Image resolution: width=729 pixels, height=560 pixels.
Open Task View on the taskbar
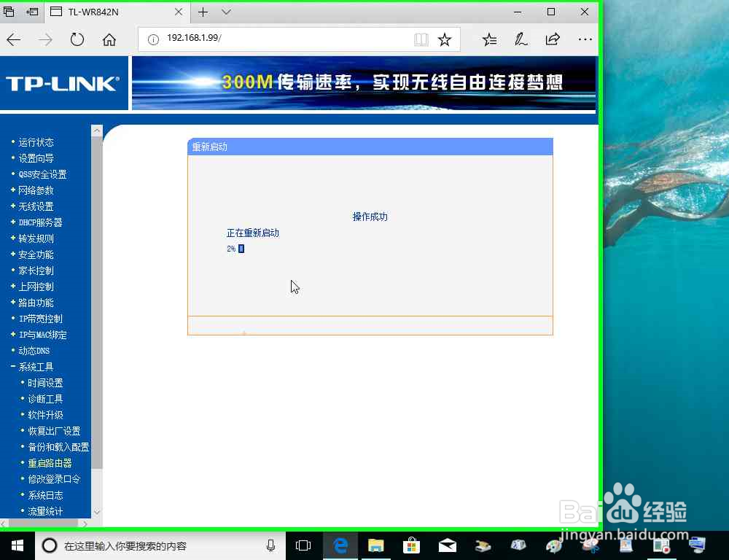[x=303, y=545]
